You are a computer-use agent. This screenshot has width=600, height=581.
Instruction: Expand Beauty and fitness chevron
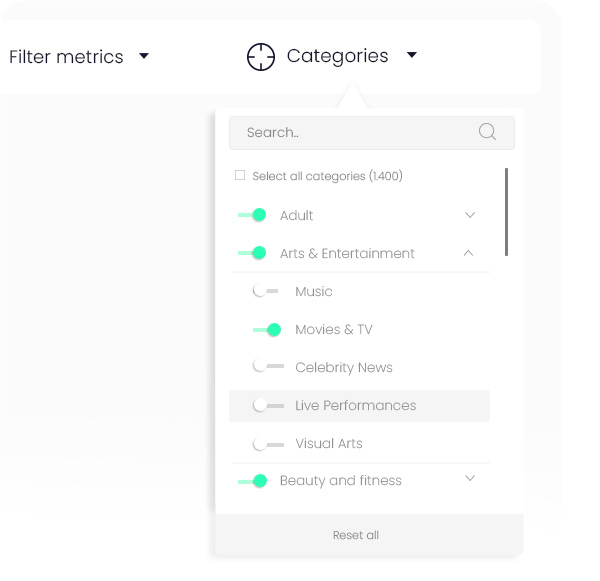tap(470, 478)
